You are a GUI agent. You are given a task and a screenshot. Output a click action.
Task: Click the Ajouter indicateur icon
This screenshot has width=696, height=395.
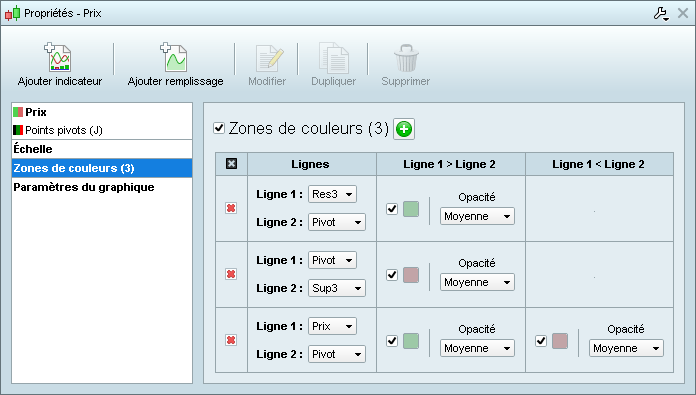tap(58, 57)
